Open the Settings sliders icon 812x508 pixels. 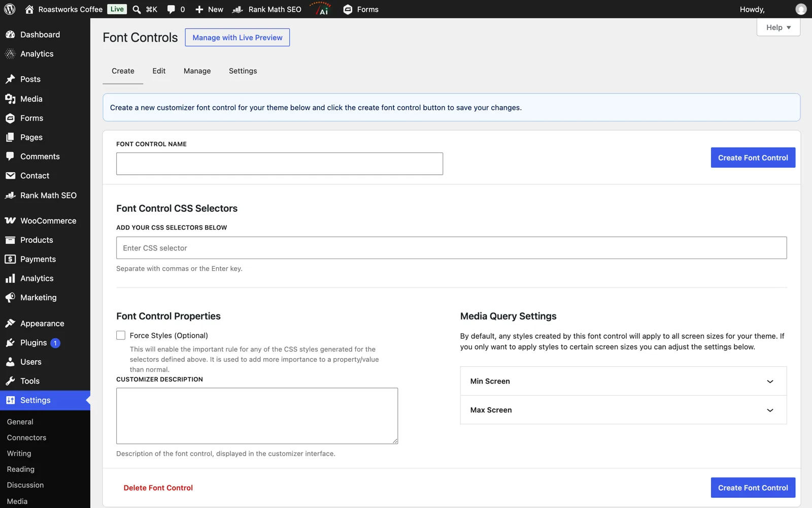(x=10, y=400)
